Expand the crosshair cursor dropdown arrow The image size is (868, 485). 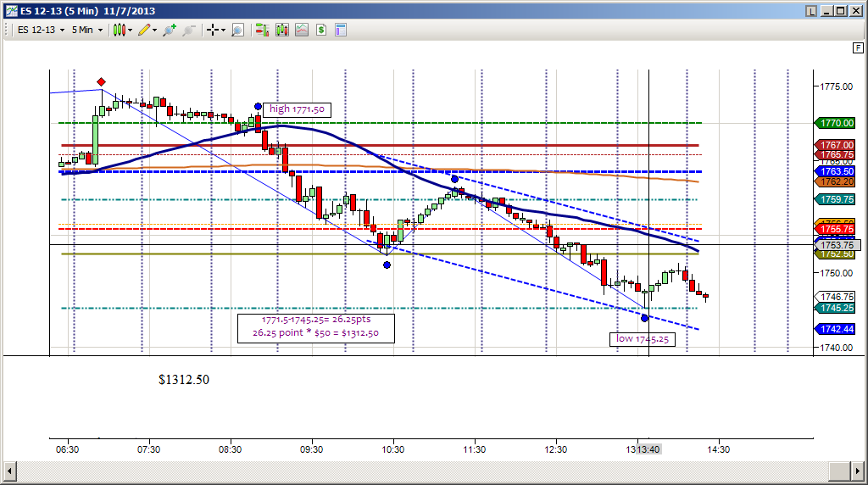pos(223,30)
